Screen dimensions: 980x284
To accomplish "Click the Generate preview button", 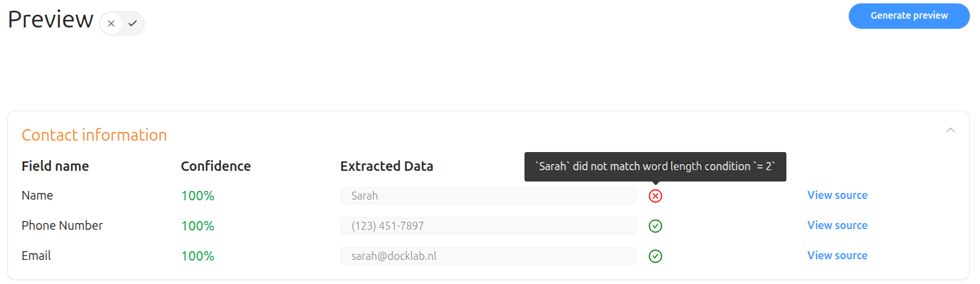I will pyautogui.click(x=909, y=16).
